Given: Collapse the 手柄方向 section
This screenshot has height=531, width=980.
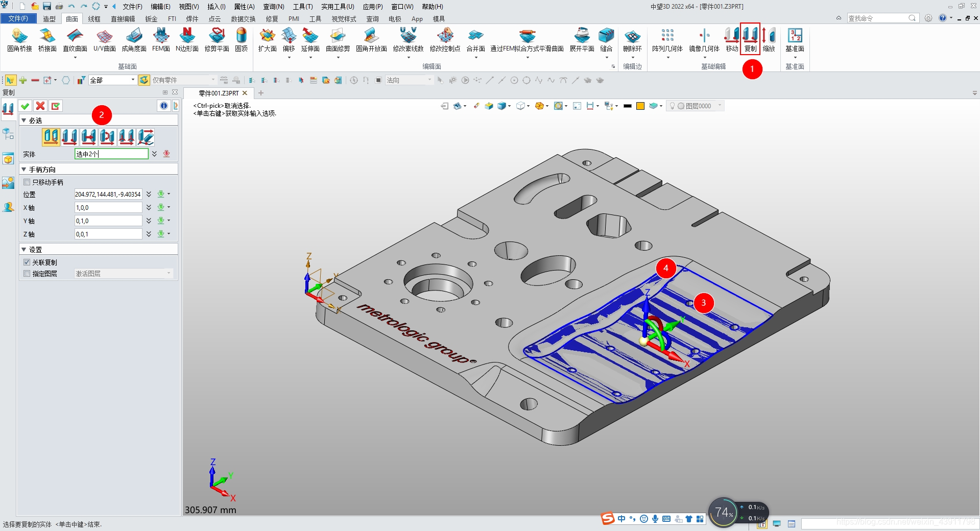Looking at the screenshot, I should click(x=23, y=170).
